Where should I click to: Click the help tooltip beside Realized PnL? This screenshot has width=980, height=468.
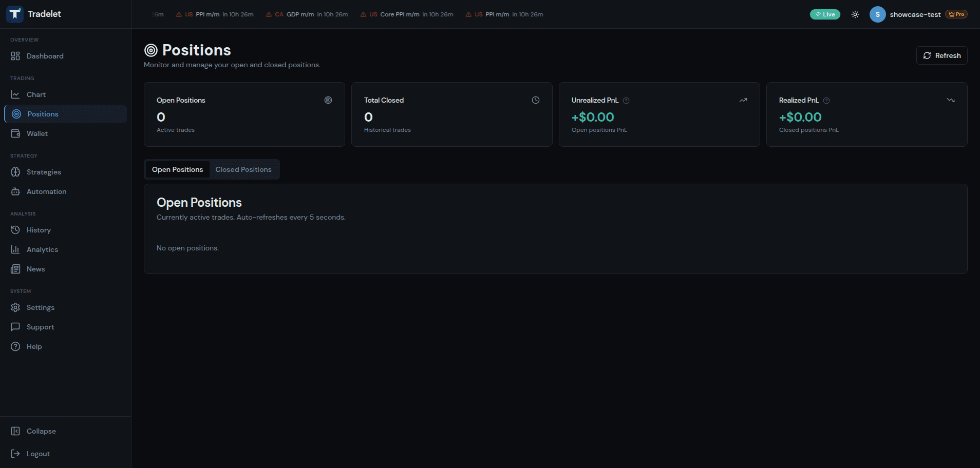pos(826,101)
